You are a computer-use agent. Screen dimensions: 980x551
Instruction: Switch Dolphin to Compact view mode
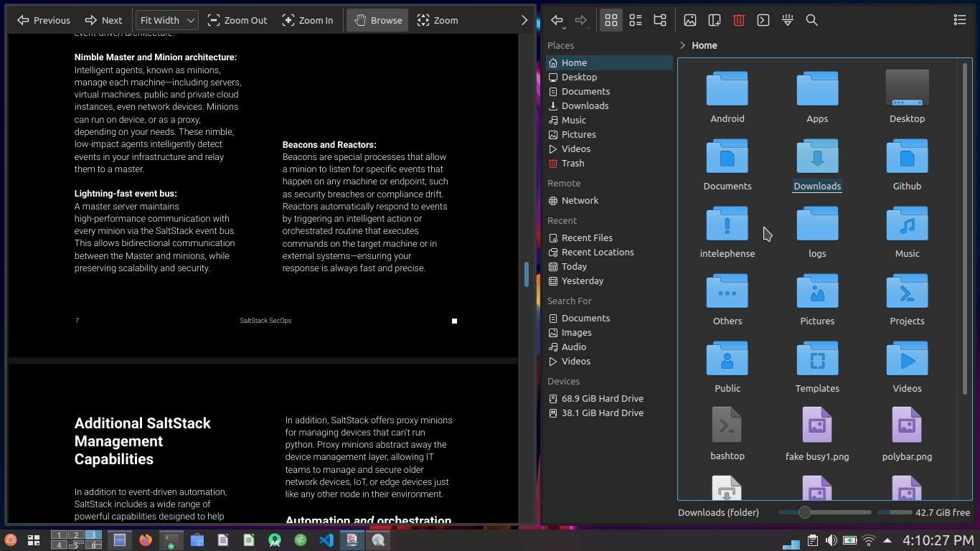click(x=636, y=20)
